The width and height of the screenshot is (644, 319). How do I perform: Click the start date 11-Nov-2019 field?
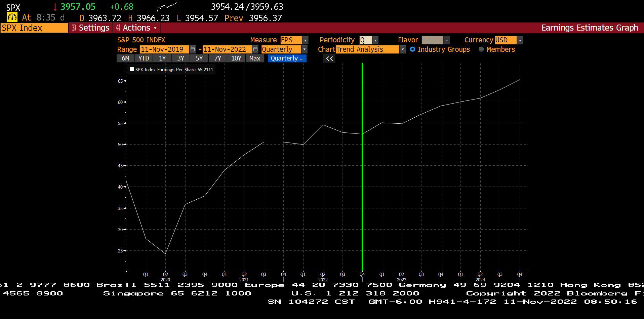tap(165, 49)
